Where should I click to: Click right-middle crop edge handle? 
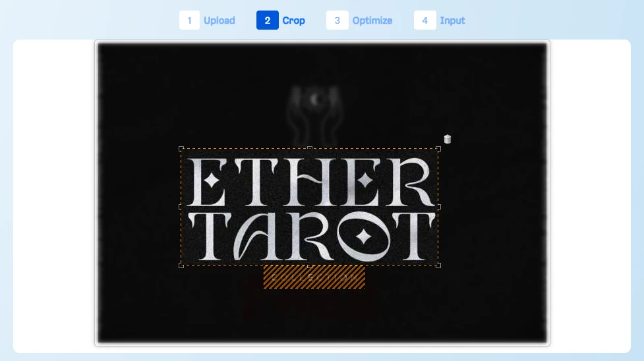coord(438,207)
